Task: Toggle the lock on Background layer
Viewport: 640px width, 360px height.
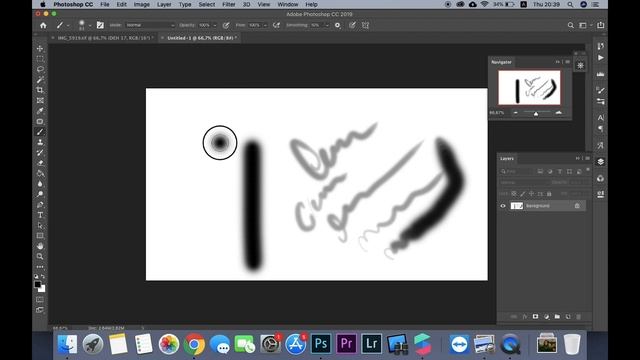Action: [577, 206]
